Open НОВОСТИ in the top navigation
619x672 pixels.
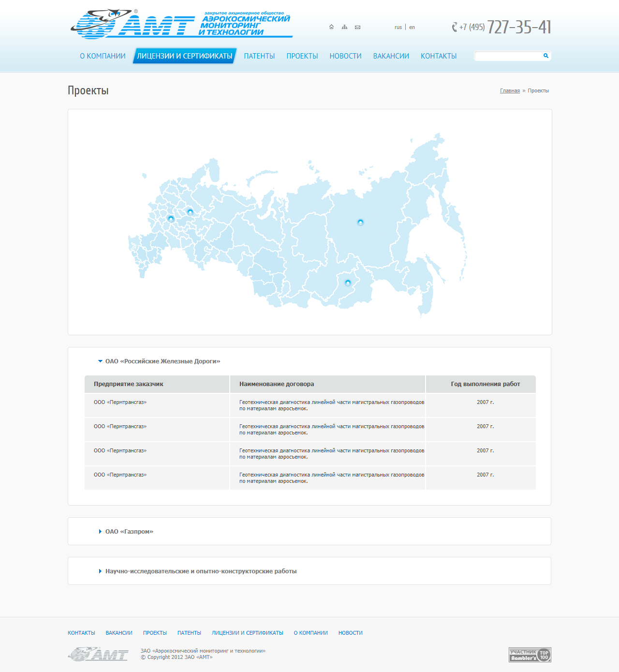point(345,56)
